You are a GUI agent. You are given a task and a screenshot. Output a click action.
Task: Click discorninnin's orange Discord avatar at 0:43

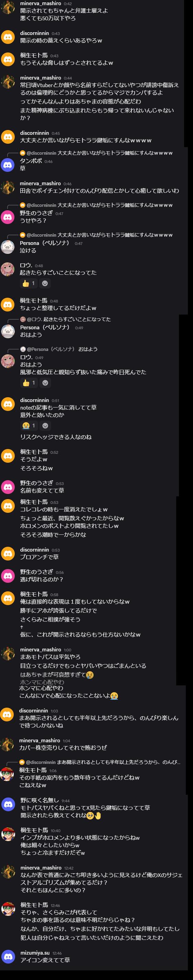pyautogui.click(x=8, y=37)
